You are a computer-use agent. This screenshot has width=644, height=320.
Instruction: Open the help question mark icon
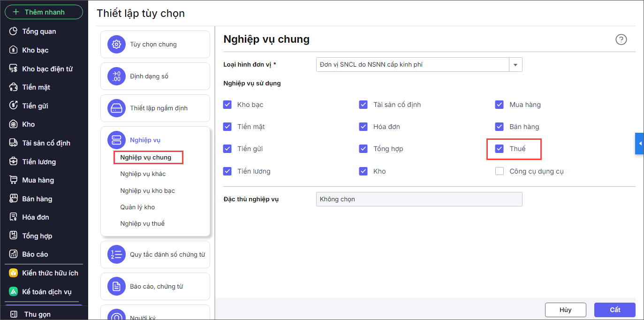[x=621, y=40]
